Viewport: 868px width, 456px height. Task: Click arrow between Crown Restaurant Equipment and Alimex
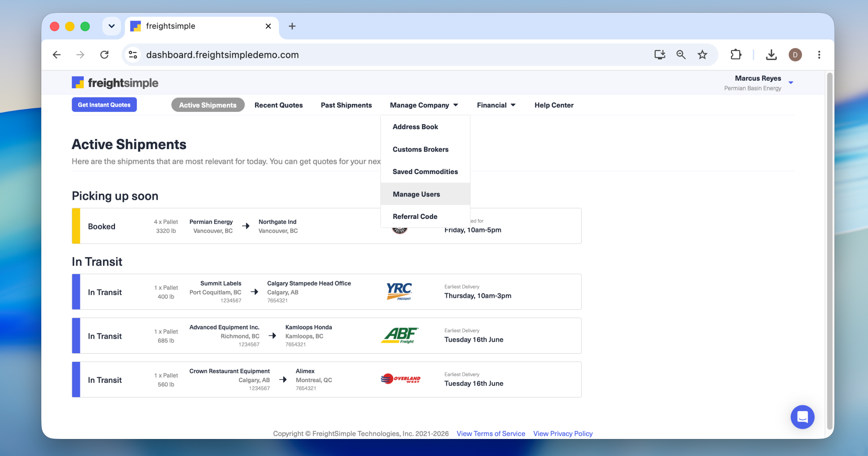[x=283, y=380]
